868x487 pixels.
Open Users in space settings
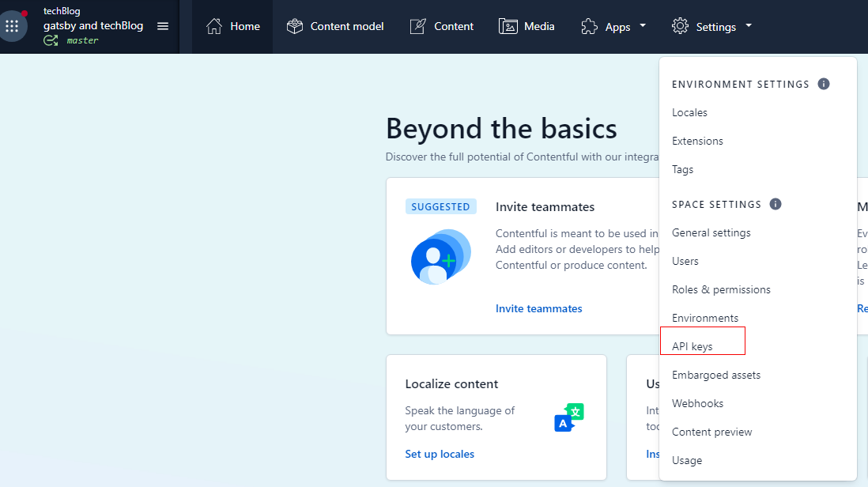685,261
